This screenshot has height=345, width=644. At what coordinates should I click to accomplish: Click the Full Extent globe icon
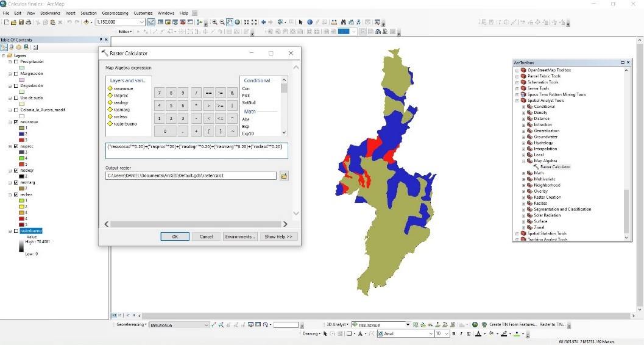pyautogui.click(x=238, y=23)
